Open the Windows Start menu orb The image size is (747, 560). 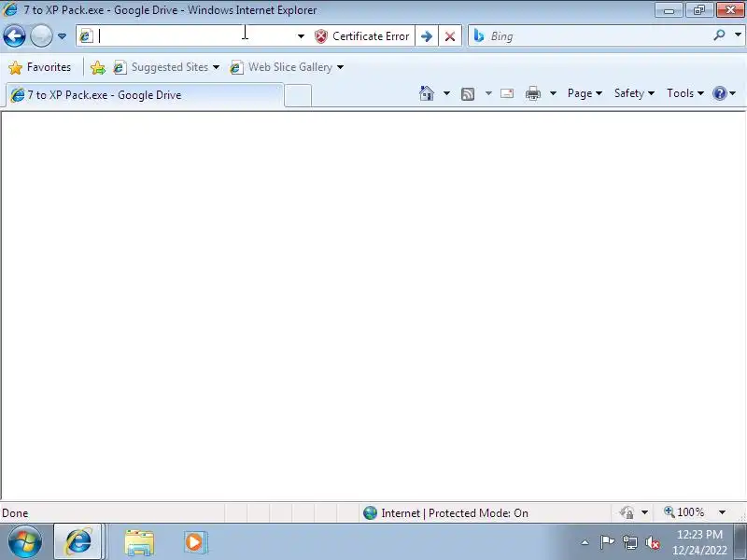point(25,542)
